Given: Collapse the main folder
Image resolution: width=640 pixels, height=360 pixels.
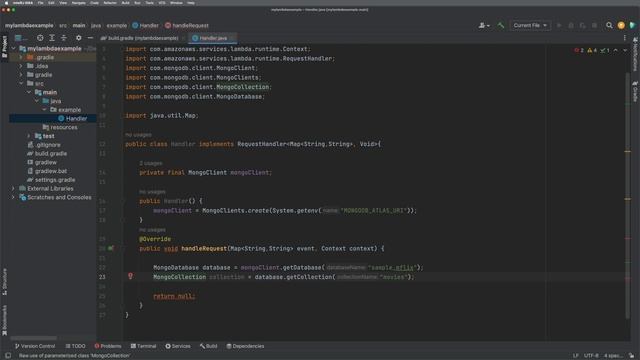Looking at the screenshot, I should point(29,92).
